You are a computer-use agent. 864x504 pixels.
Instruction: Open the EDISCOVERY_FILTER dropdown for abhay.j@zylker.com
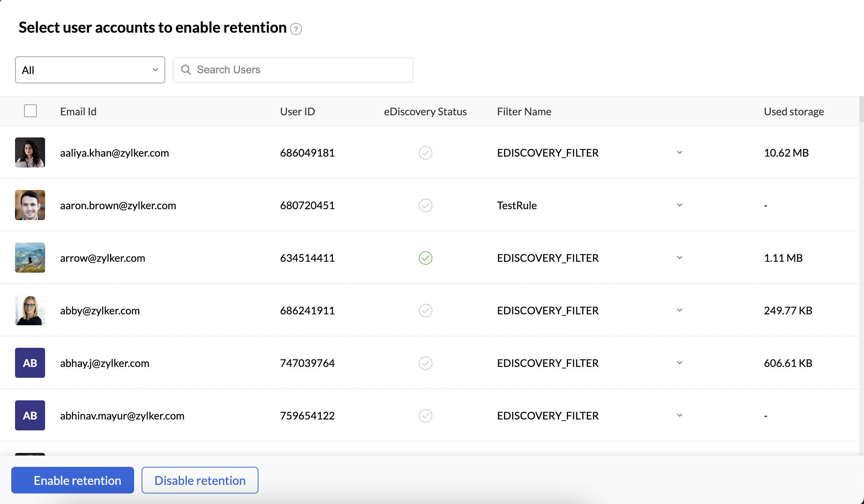pos(679,363)
